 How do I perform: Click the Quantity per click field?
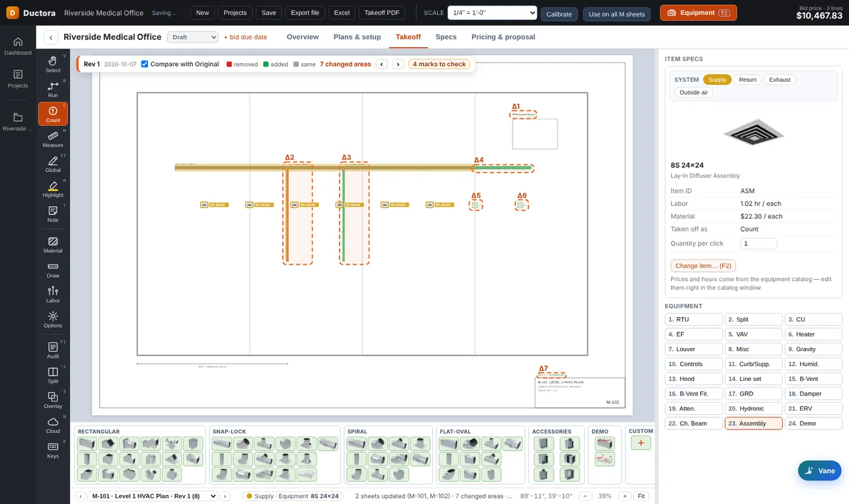(x=759, y=243)
